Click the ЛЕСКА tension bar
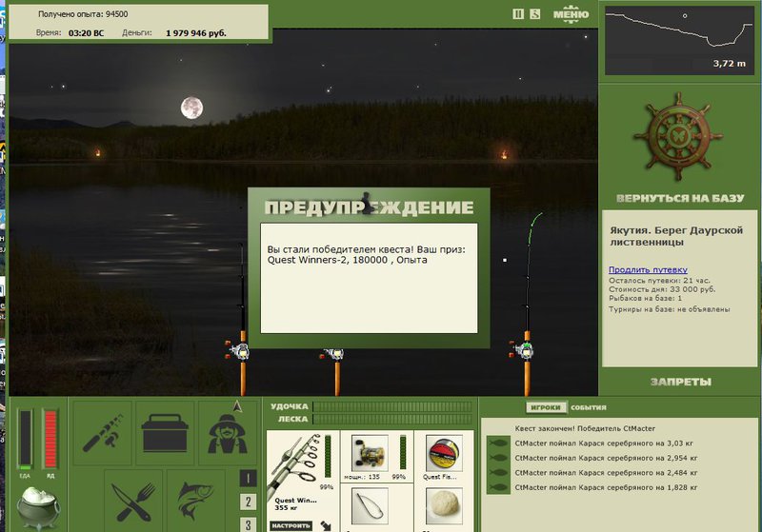 click(392, 419)
